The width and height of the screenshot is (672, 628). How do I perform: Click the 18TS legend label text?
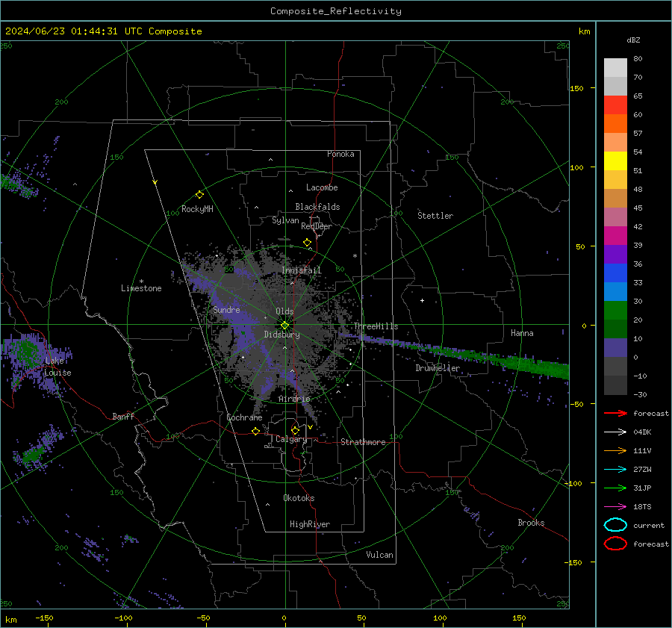coord(642,507)
